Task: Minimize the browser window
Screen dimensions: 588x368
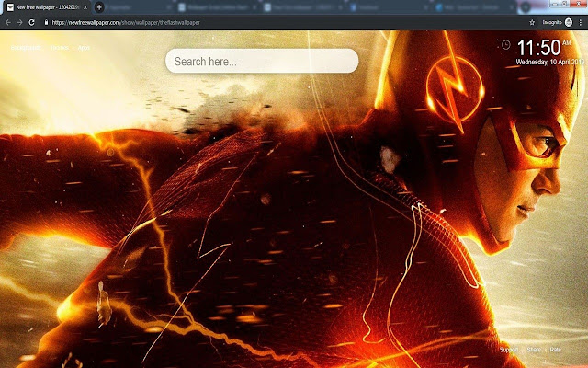Action: (x=555, y=4)
